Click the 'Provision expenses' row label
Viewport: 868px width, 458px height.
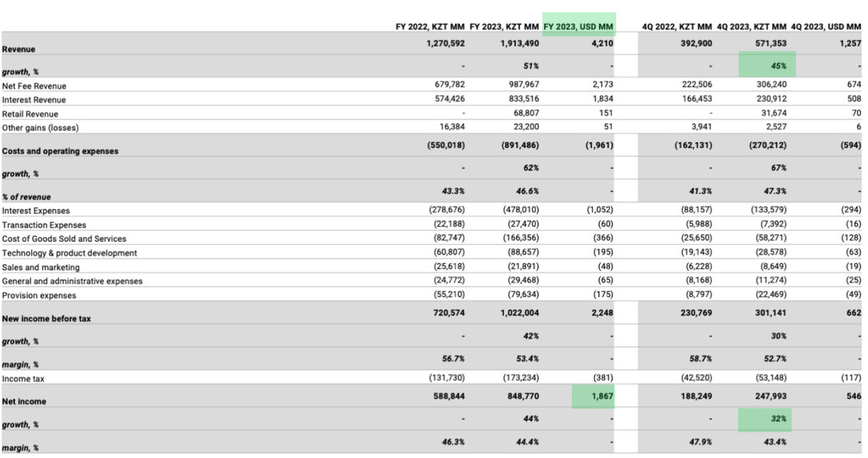tap(39, 295)
